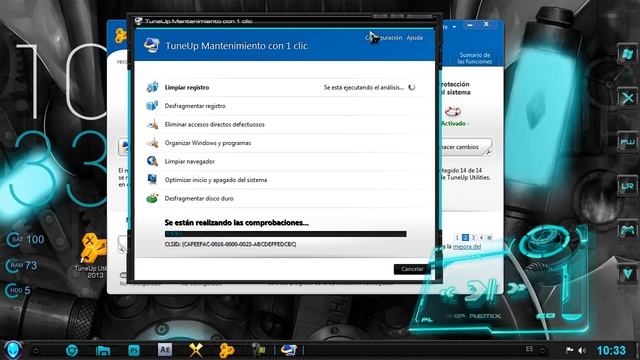Click the Optimizar inicio y apagado icon
Viewport: 640px width, 360px height.
(152, 180)
